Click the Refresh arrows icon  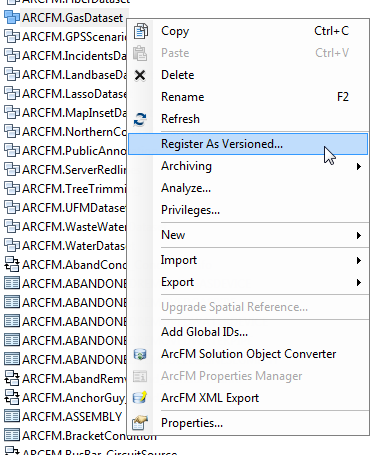[x=140, y=119]
